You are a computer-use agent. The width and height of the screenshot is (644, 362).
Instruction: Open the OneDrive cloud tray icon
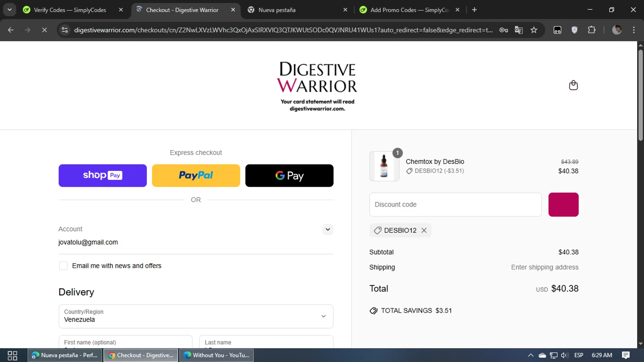542,355
